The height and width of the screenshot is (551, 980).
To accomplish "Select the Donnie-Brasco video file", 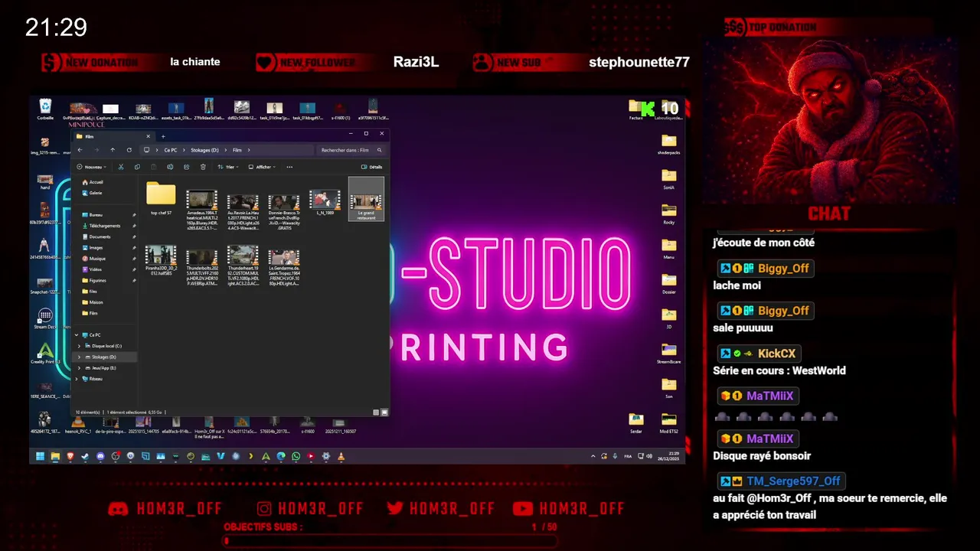I will [283, 210].
